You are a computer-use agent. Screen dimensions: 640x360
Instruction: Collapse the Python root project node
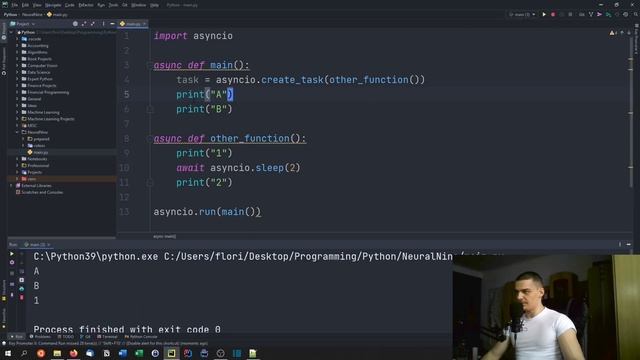[x=11, y=32]
